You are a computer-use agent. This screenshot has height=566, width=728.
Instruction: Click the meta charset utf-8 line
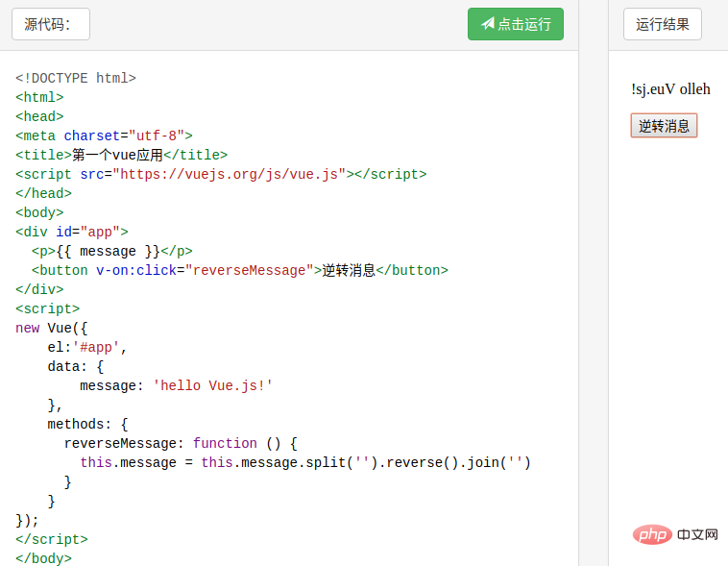click(104, 135)
